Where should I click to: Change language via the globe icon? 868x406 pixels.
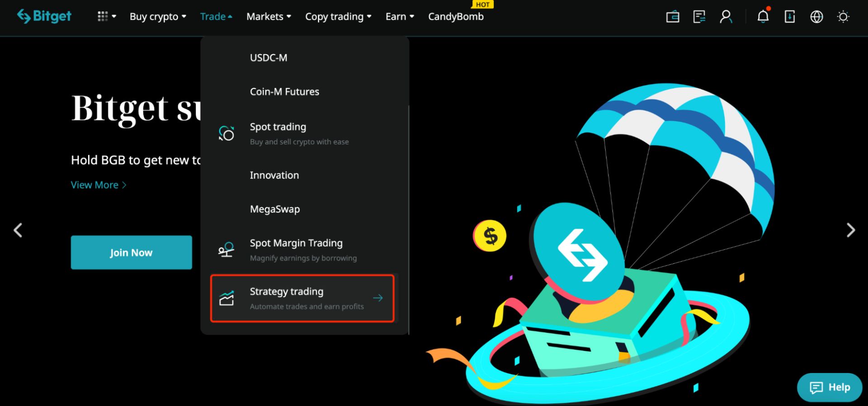(x=816, y=17)
